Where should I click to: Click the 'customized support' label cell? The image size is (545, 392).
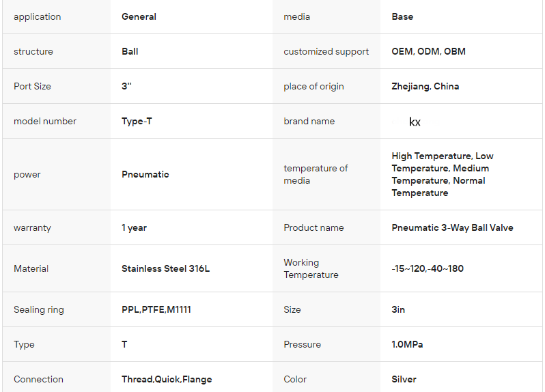[x=326, y=51]
